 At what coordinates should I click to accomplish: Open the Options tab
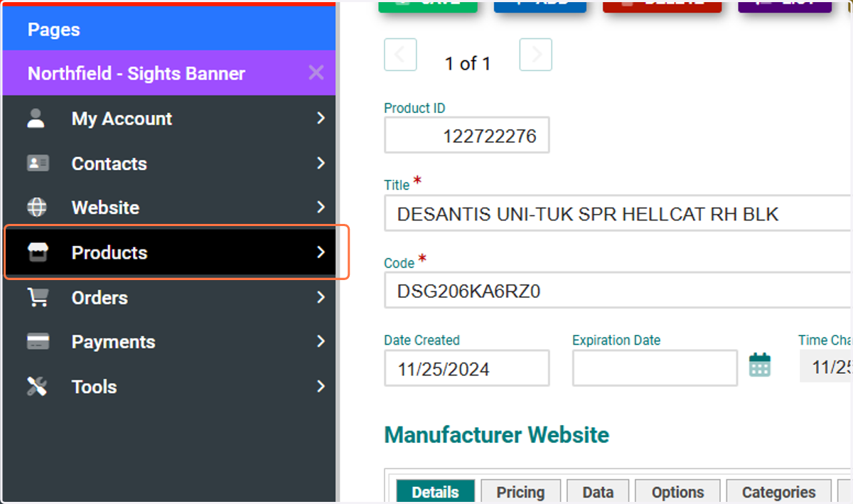tap(677, 492)
